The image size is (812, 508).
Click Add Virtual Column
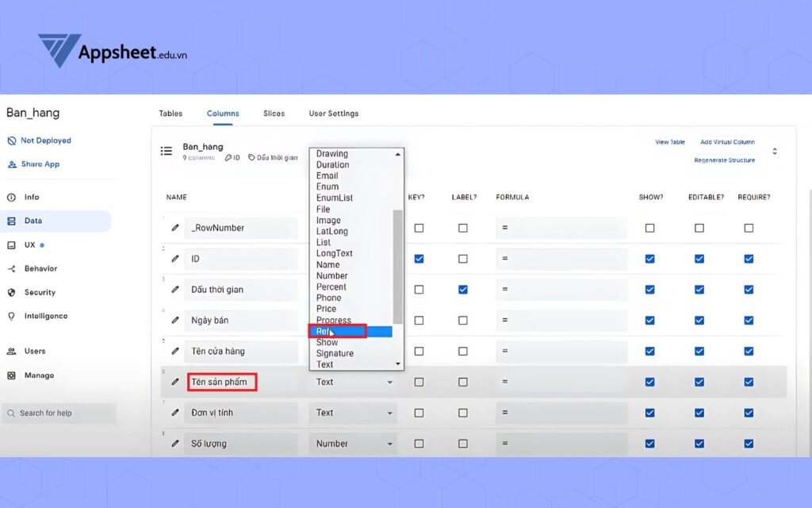tap(727, 142)
